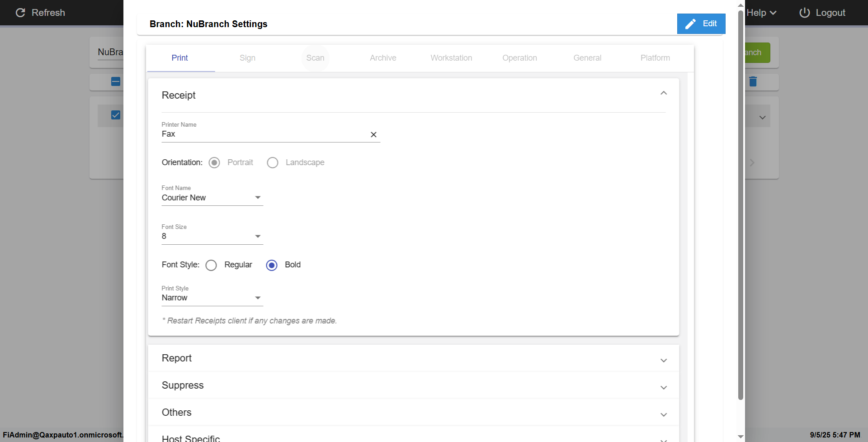868x442 pixels.
Task: Select the General tab
Action: point(587,58)
